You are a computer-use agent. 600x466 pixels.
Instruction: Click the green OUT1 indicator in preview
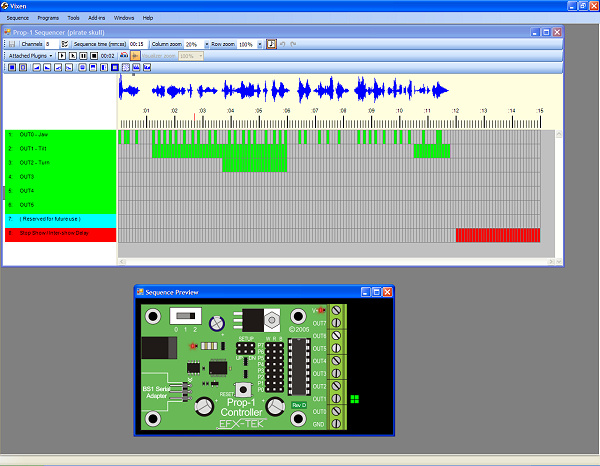click(355, 399)
